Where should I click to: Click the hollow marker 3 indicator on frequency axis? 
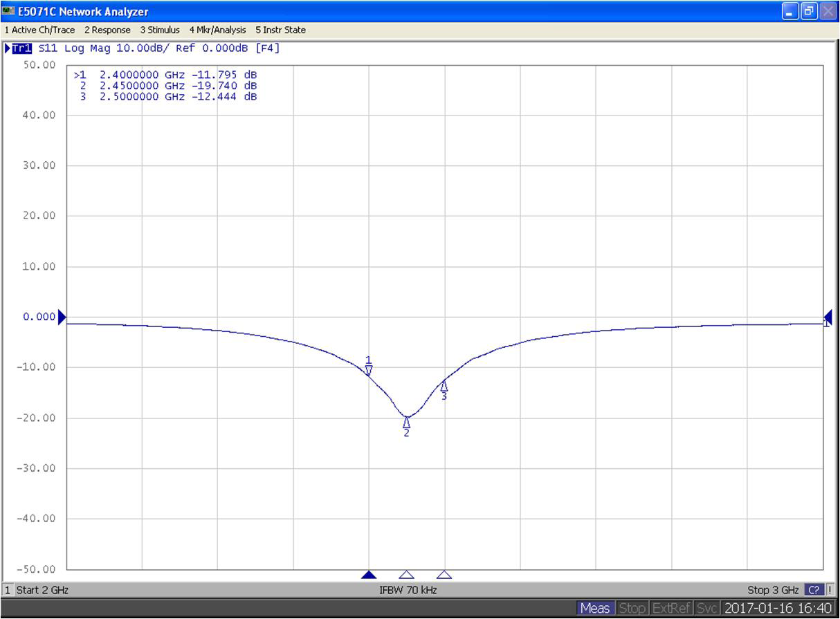tap(444, 575)
